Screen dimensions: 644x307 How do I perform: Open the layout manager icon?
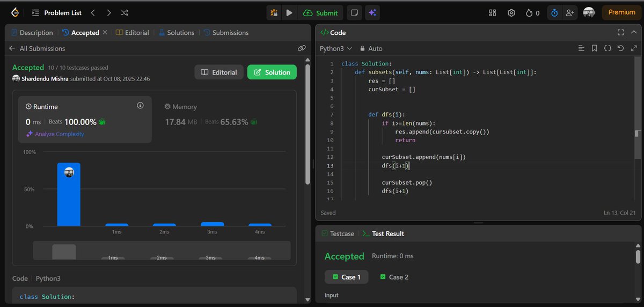click(x=493, y=13)
